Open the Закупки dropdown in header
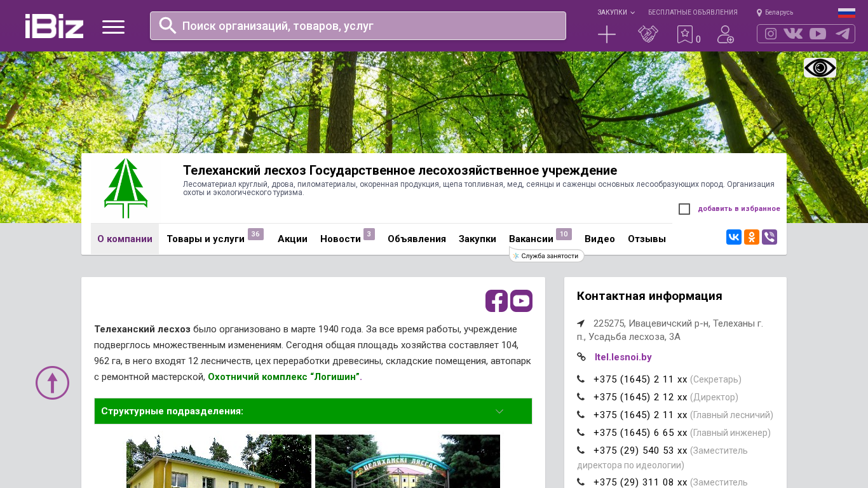868x488 pixels. tap(616, 13)
